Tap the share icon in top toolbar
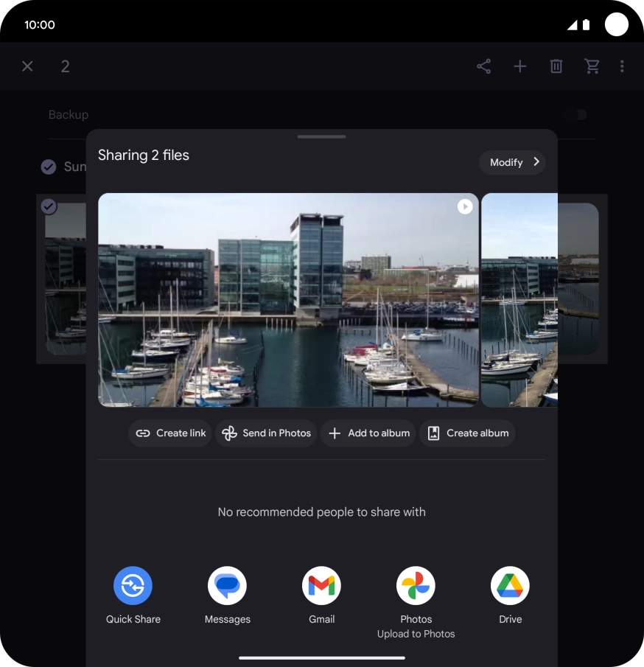 483,66
